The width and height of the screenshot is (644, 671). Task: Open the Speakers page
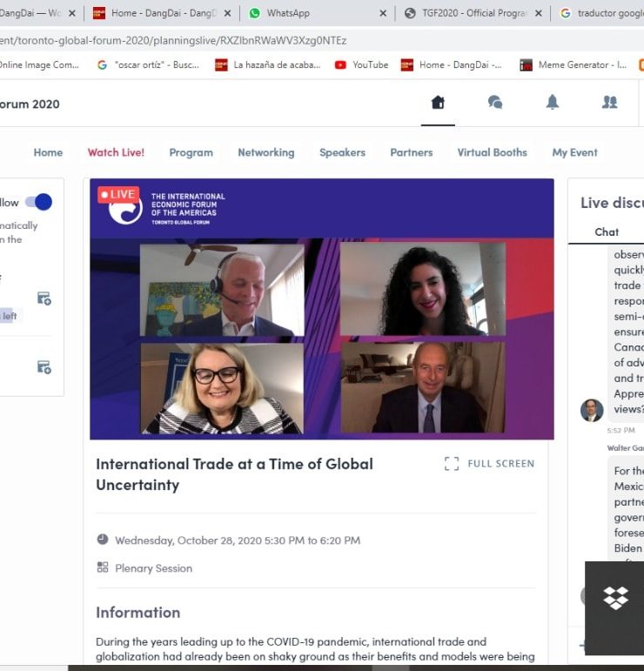[342, 153]
